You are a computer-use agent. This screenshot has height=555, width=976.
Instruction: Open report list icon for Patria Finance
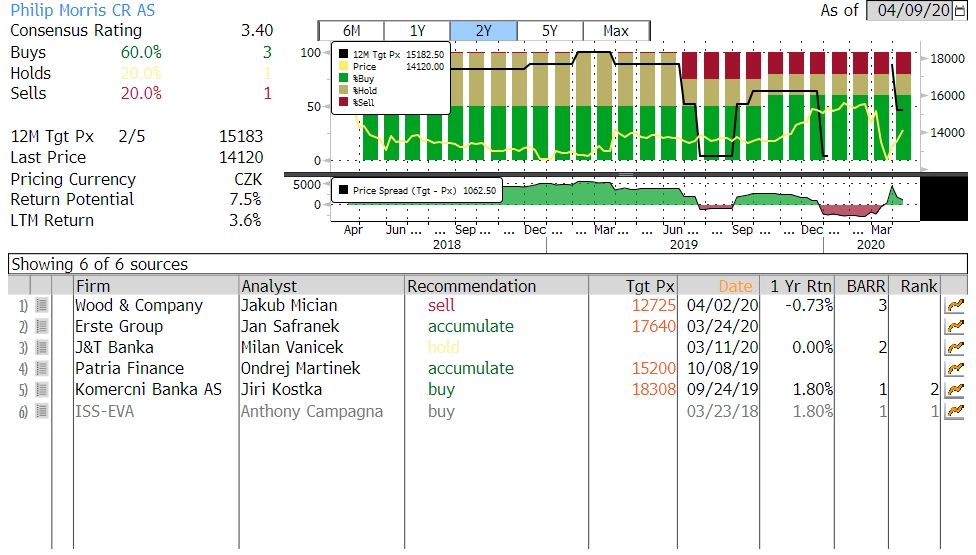point(42,369)
